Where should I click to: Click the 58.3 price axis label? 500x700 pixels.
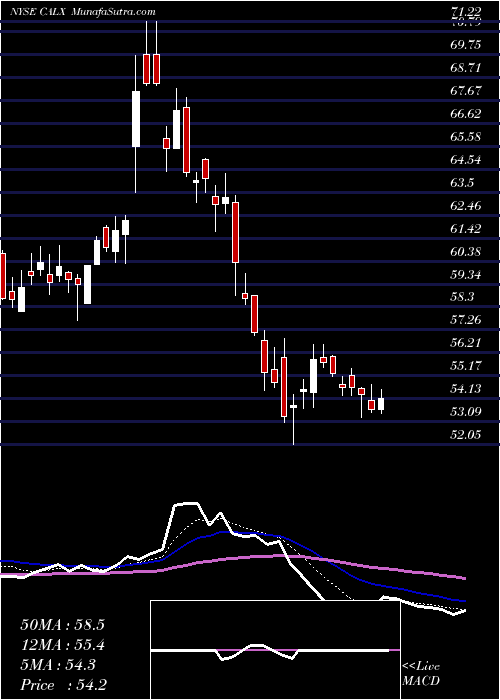[462, 297]
